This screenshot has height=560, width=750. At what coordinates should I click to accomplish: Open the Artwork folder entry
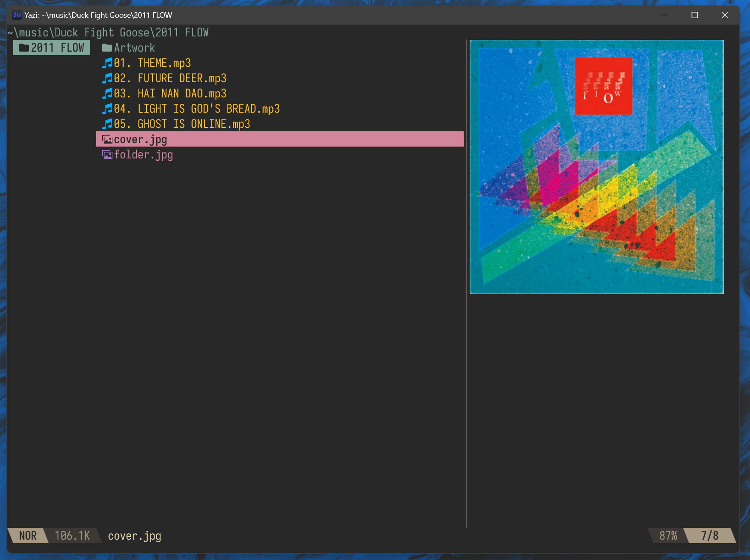pyautogui.click(x=134, y=48)
